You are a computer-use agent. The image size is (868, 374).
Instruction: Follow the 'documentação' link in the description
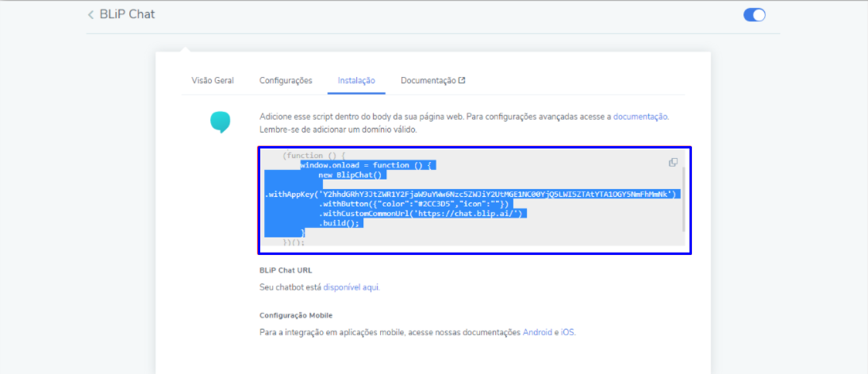tap(640, 117)
